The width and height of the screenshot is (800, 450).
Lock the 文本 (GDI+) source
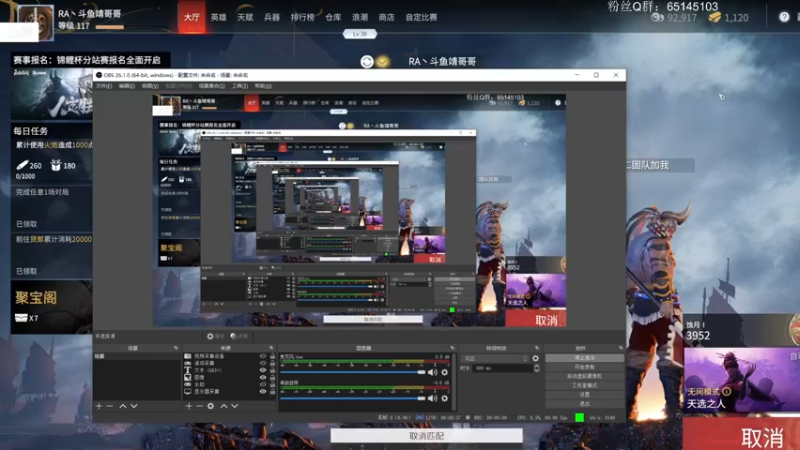tap(272, 370)
